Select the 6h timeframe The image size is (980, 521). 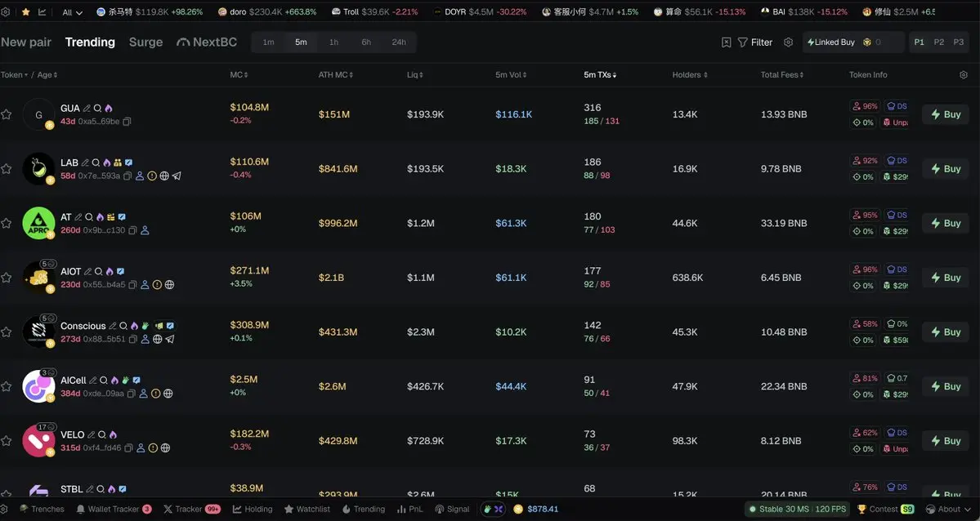click(366, 42)
